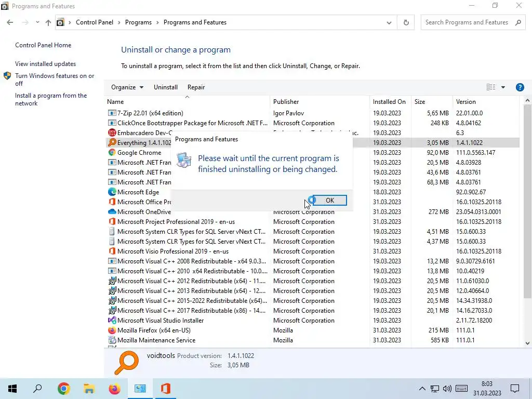Click the Microsoft Office Professional icon in list
Viewport: 532px width, 399px height.
(112, 202)
